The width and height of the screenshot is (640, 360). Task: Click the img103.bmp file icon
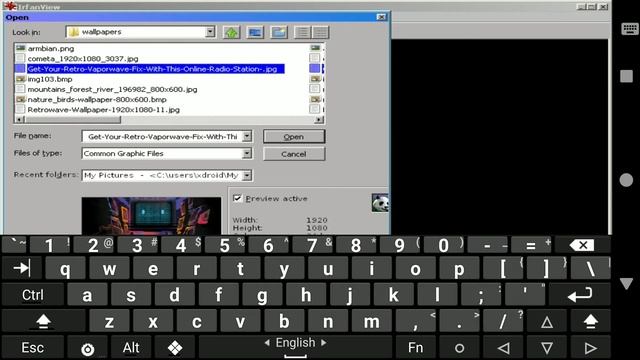point(20,79)
